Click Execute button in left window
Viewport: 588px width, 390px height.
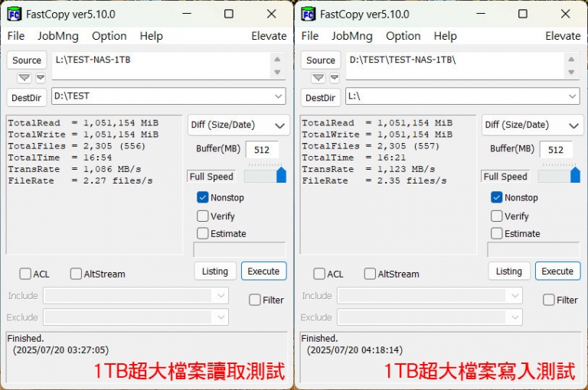(263, 271)
